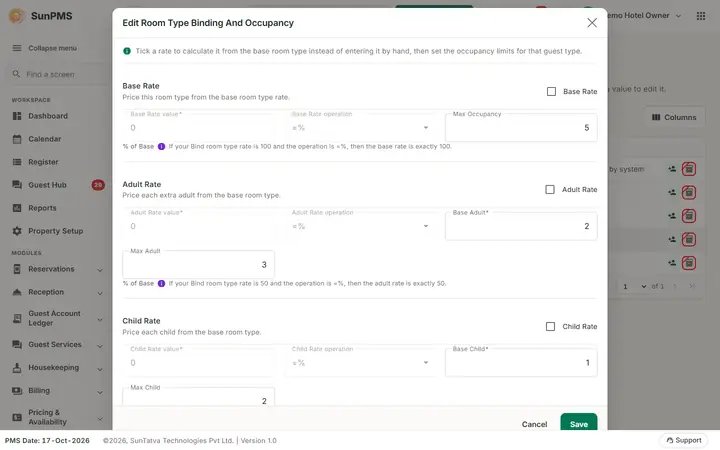This screenshot has width=720, height=450.
Task: Save the room type binding
Action: [x=579, y=422]
